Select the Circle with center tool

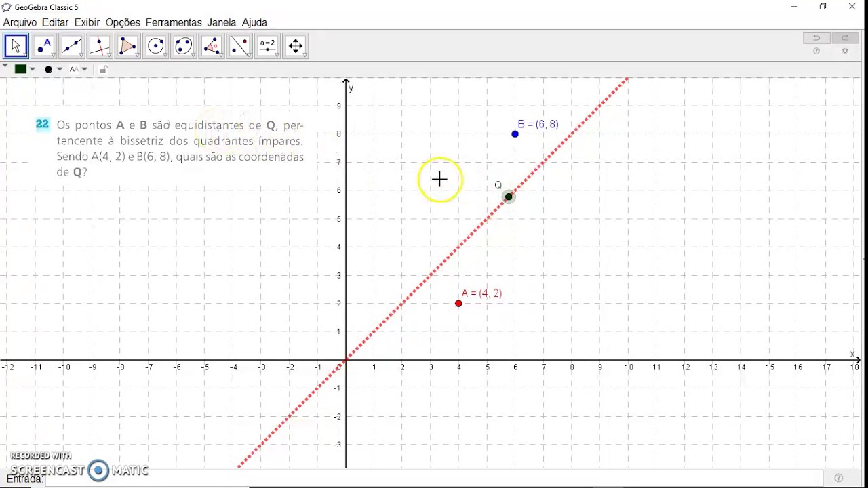coord(156,46)
